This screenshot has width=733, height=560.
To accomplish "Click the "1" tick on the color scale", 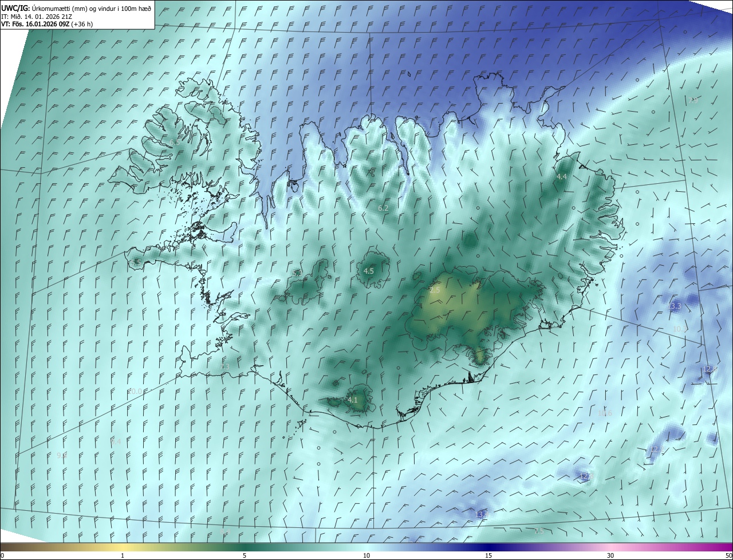I will click(123, 555).
